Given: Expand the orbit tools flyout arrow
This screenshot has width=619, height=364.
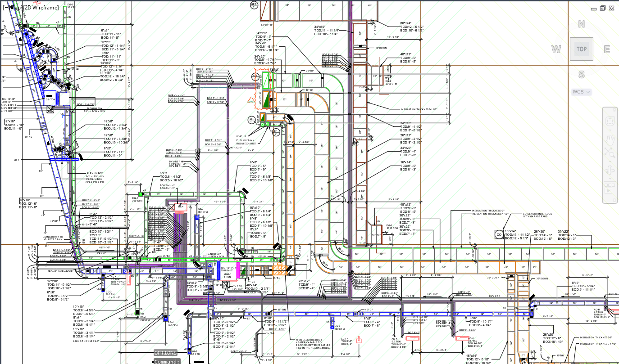Looking at the screenshot, I should [x=610, y=178].
